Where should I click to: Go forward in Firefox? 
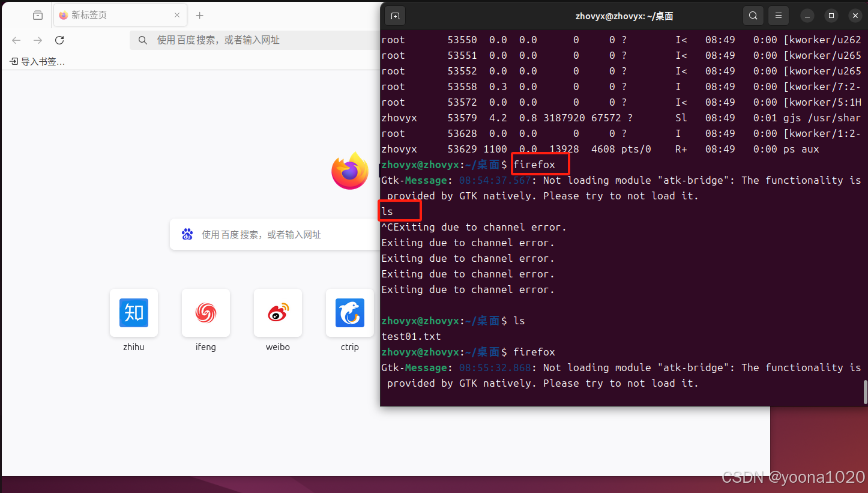coord(38,40)
